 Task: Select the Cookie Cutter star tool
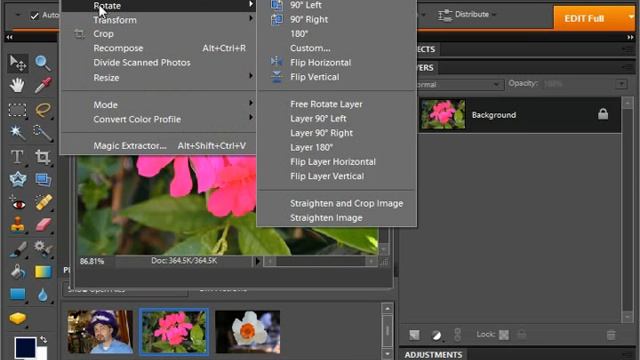tap(18, 179)
